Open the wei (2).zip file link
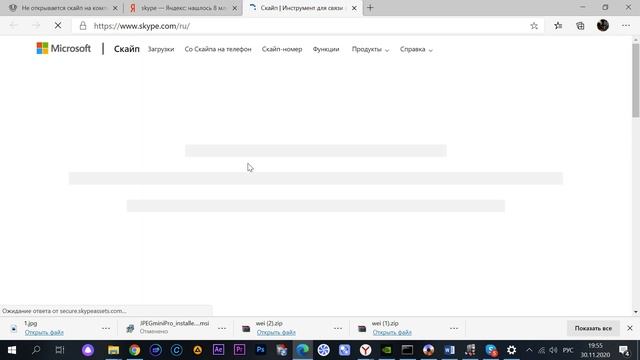 [x=276, y=333]
